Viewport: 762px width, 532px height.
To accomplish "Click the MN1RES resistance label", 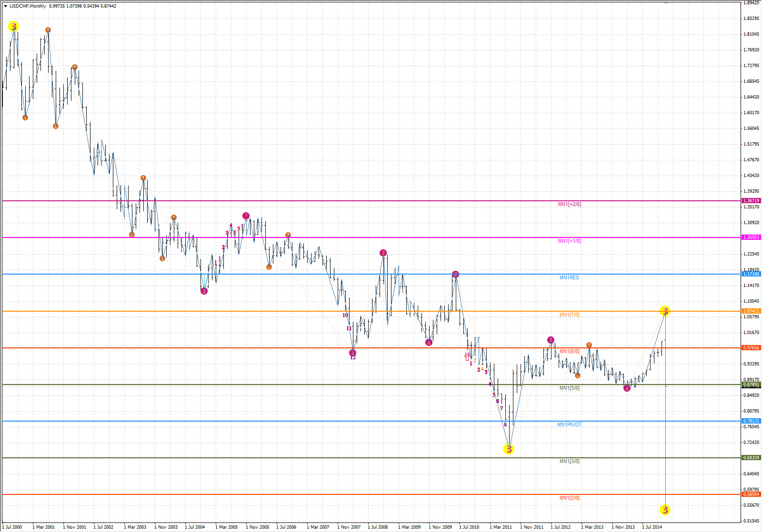I will pos(569,277).
